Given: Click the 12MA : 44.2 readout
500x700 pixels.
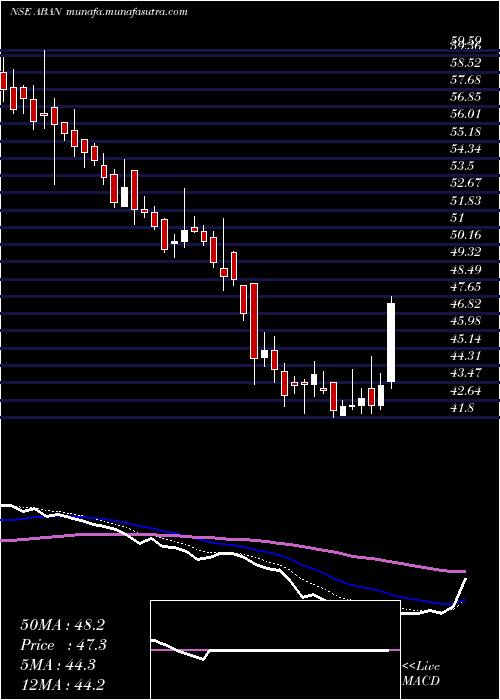Looking at the screenshot, I should tap(65, 684).
